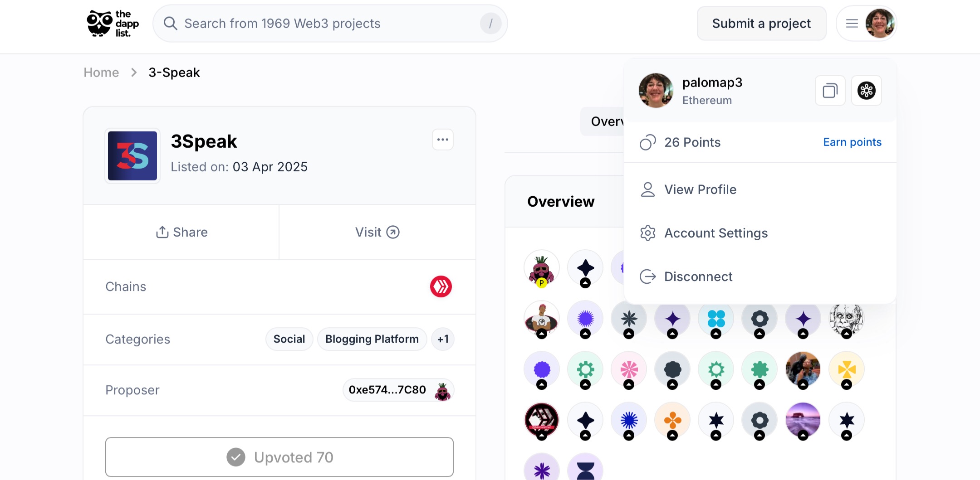Open the man in white shirt voter avatar
Image resolution: width=980 pixels, height=480 pixels.
541,319
